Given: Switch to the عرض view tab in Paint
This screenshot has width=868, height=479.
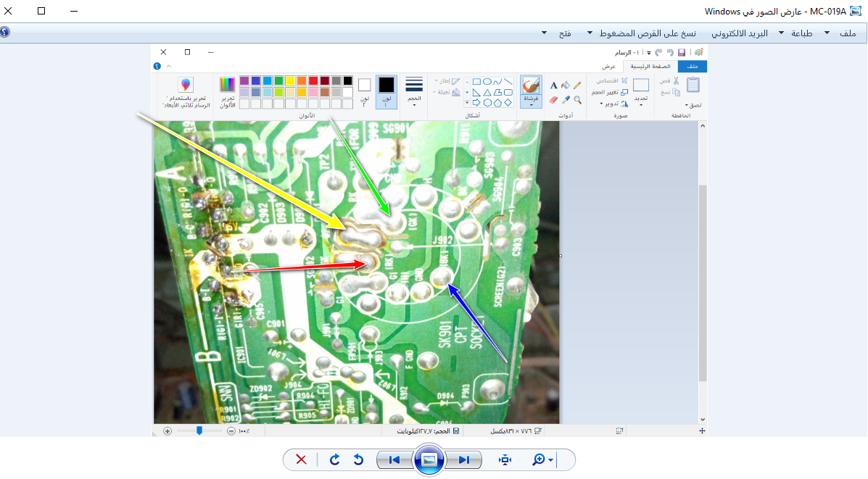Looking at the screenshot, I should (608, 67).
